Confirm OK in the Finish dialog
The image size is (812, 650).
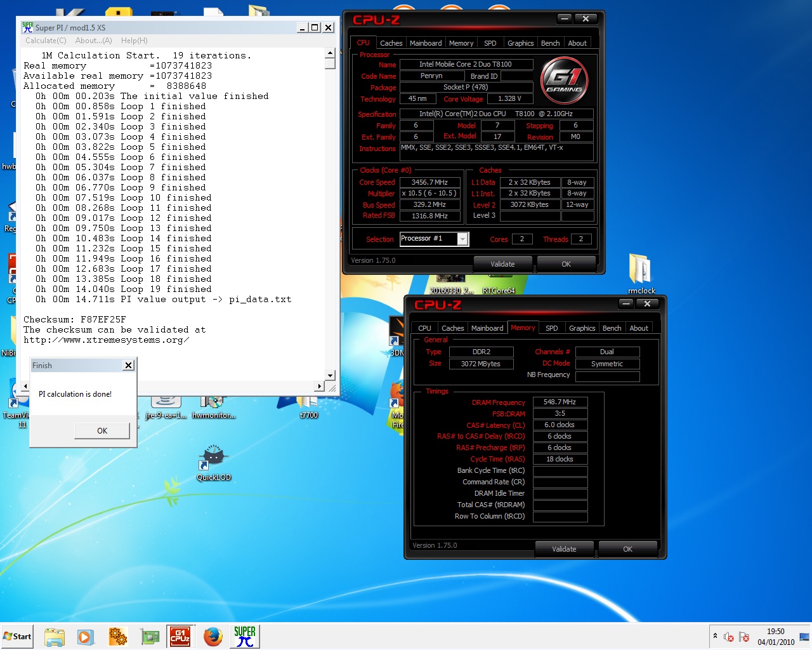(x=102, y=431)
